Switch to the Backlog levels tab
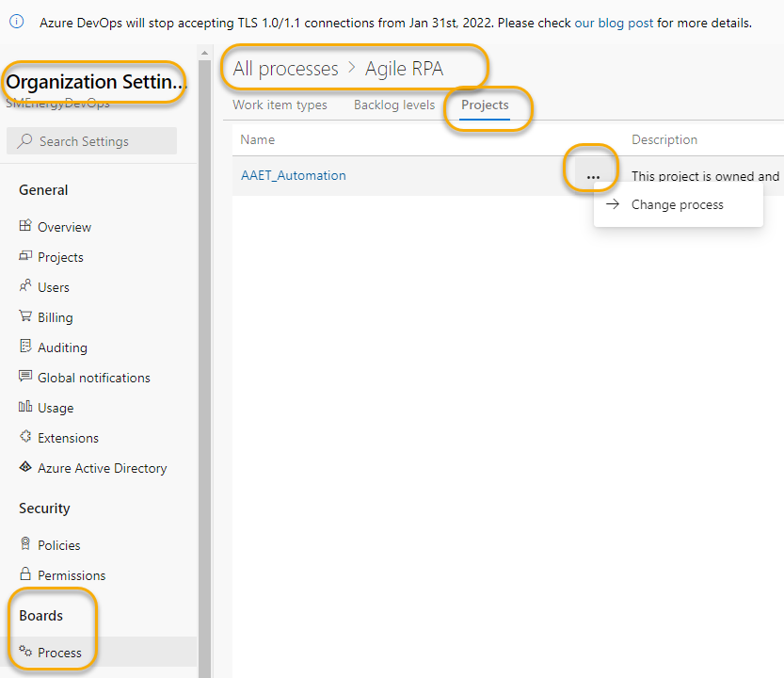This screenshot has width=784, height=678. pos(394,105)
